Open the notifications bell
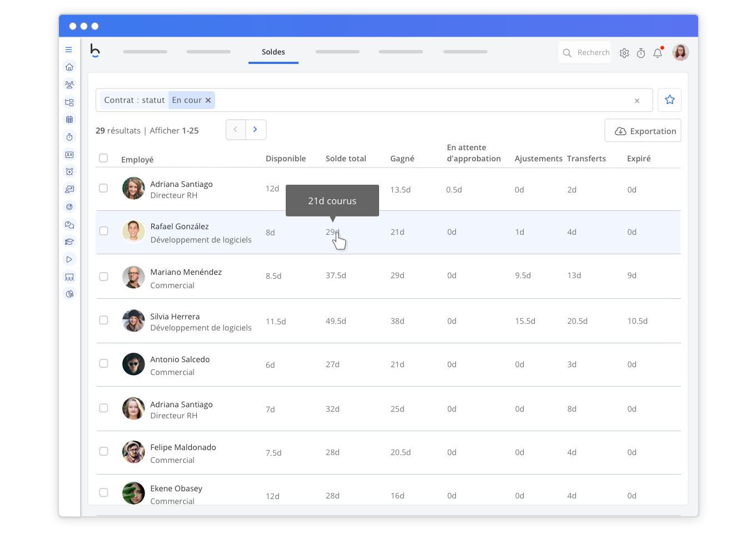The height and width of the screenshot is (533, 756). coord(658,52)
